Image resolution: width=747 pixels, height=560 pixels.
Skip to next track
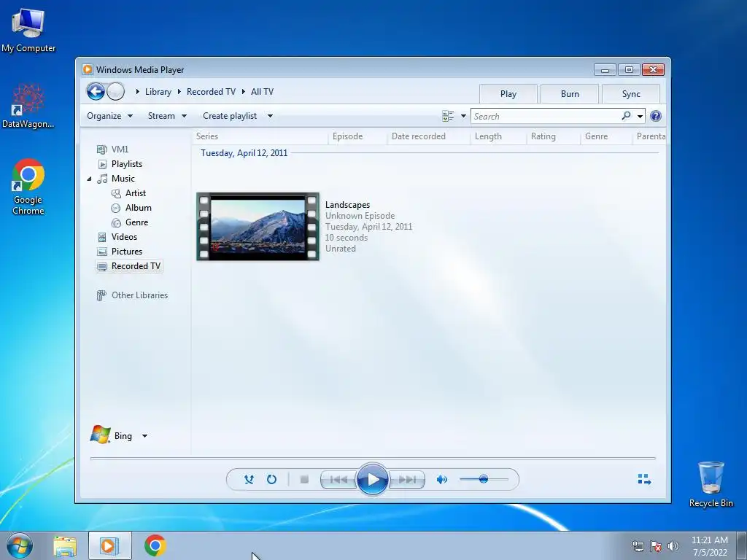[x=407, y=479]
